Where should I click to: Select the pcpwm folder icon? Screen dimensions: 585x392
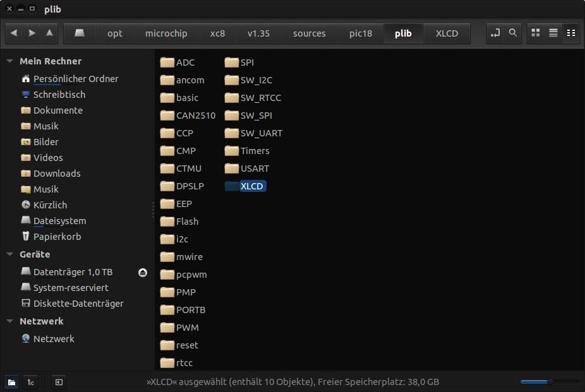click(167, 275)
